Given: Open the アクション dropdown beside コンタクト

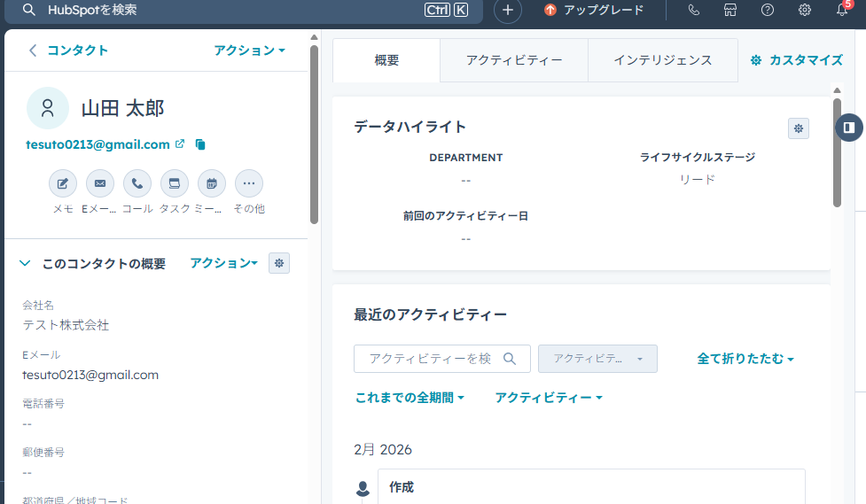Looking at the screenshot, I should 249,50.
